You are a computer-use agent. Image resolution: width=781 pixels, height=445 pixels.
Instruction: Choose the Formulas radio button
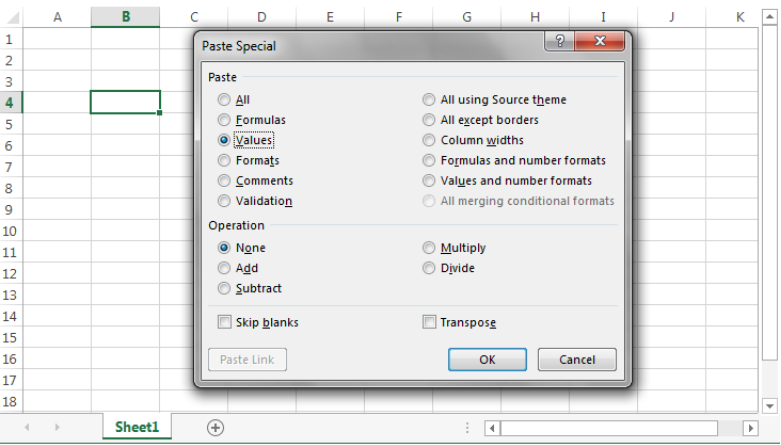(x=224, y=120)
